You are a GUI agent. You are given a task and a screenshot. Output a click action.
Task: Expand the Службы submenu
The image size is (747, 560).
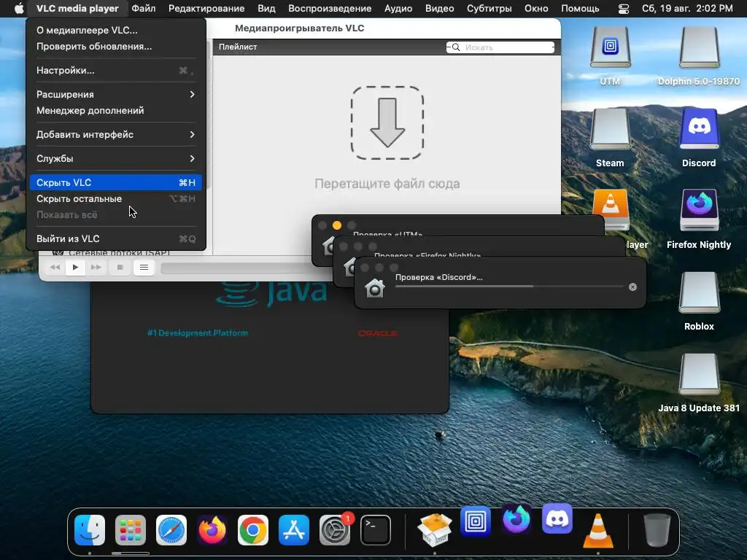116,158
